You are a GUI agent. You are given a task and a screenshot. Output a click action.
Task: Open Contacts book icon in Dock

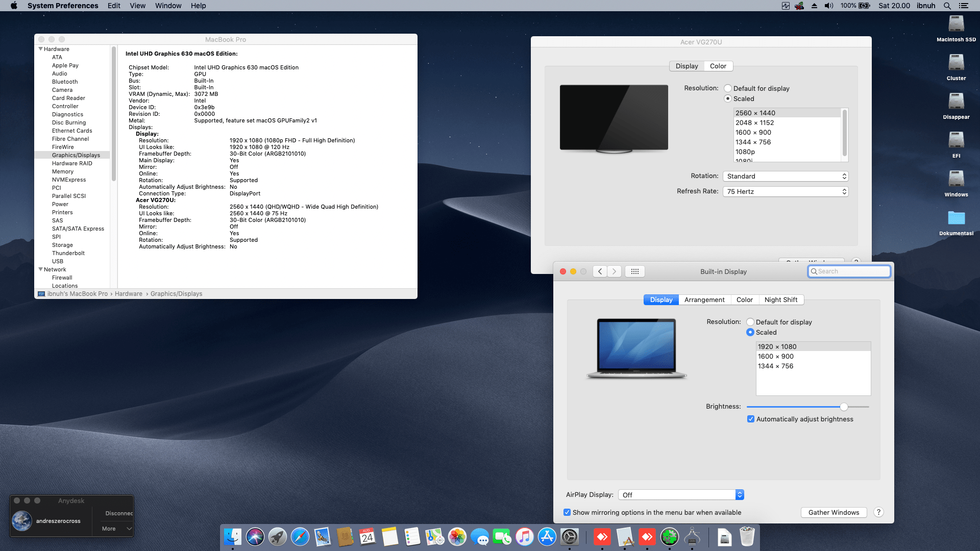pyautogui.click(x=345, y=537)
